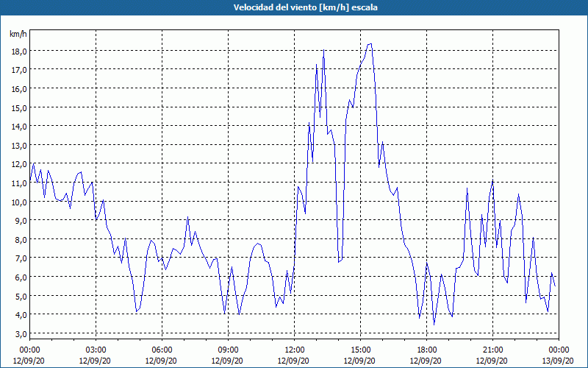Click the 18,0 value on the y-axis
Screen dimensions: 588x368
click(19, 52)
